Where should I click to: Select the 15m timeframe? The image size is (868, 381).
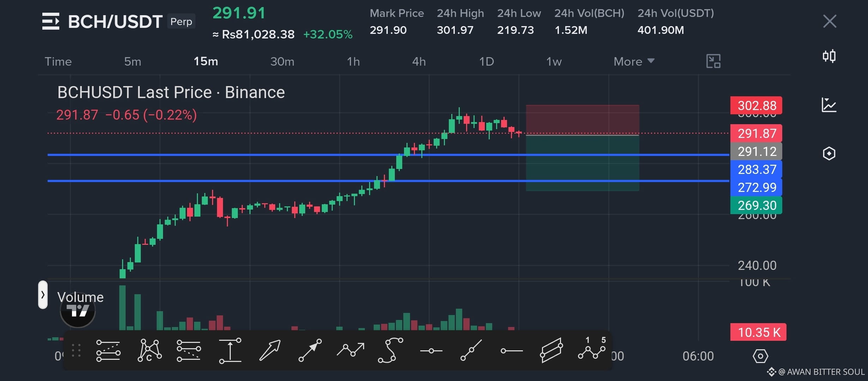[206, 61]
